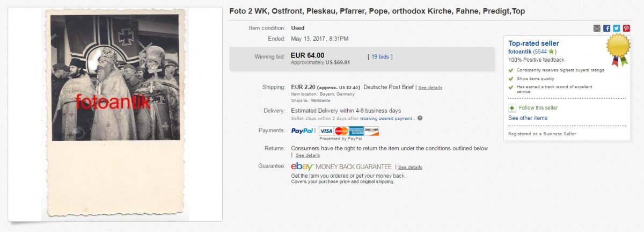Click the help question mark icon
644x232 pixels.
pos(420,118)
